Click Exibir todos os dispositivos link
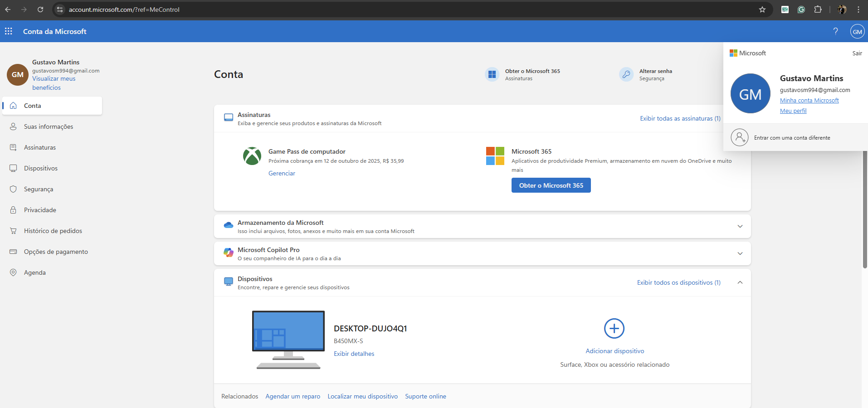 click(678, 282)
